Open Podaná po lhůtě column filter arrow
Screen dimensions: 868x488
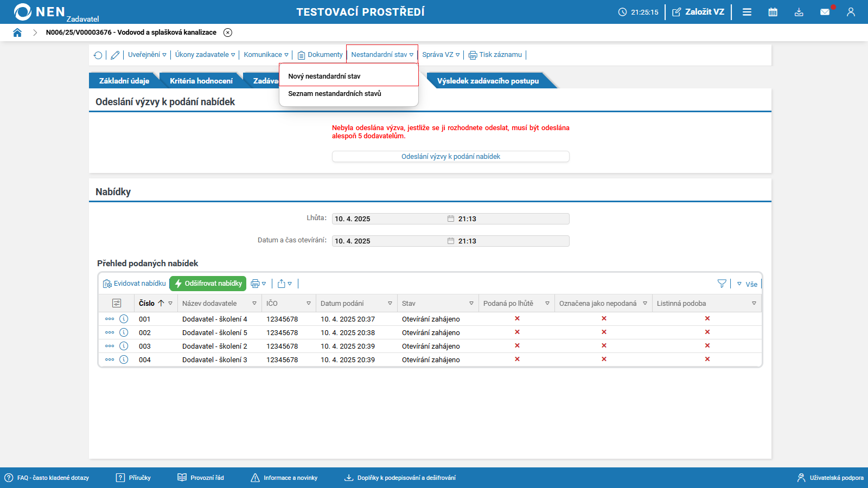[x=547, y=303]
